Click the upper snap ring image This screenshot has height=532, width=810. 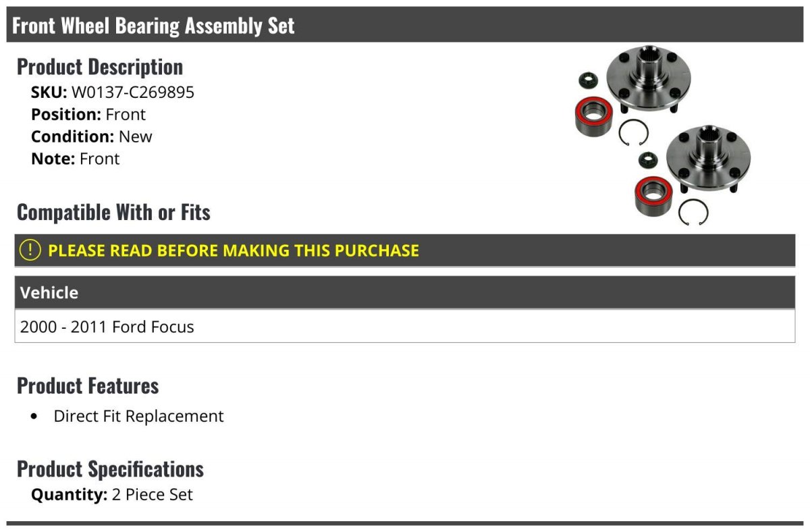[633, 132]
